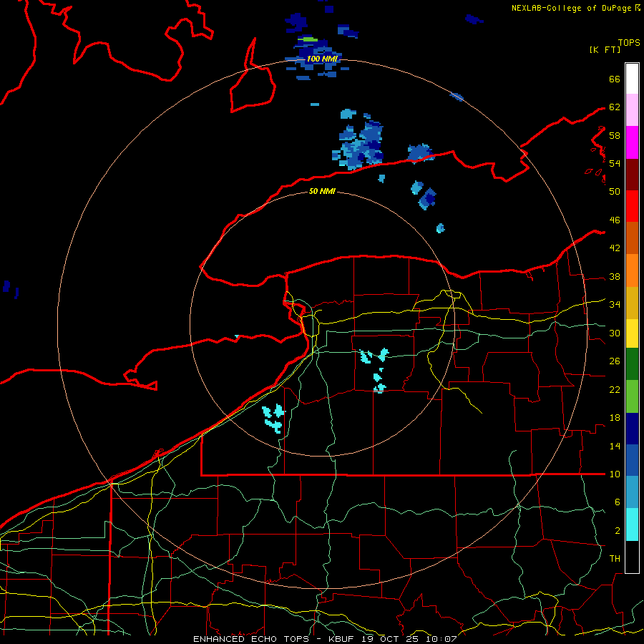Viewport: 644px width, 644px height.
Task: Click the light pink 62 kft legend swatch
Action: [x=632, y=109]
